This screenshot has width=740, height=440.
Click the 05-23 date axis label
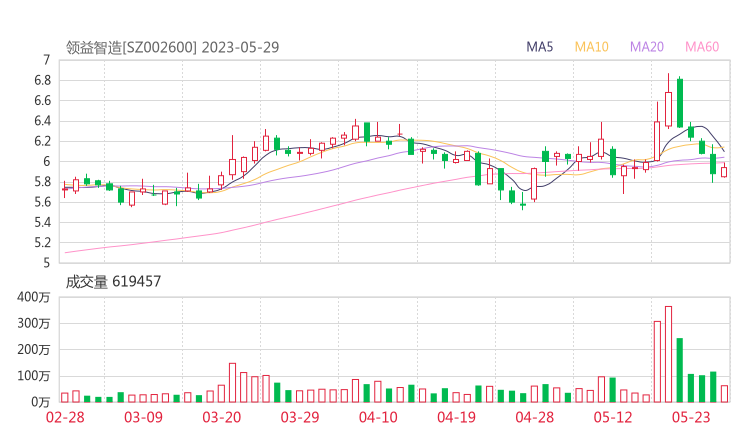[691, 417]
